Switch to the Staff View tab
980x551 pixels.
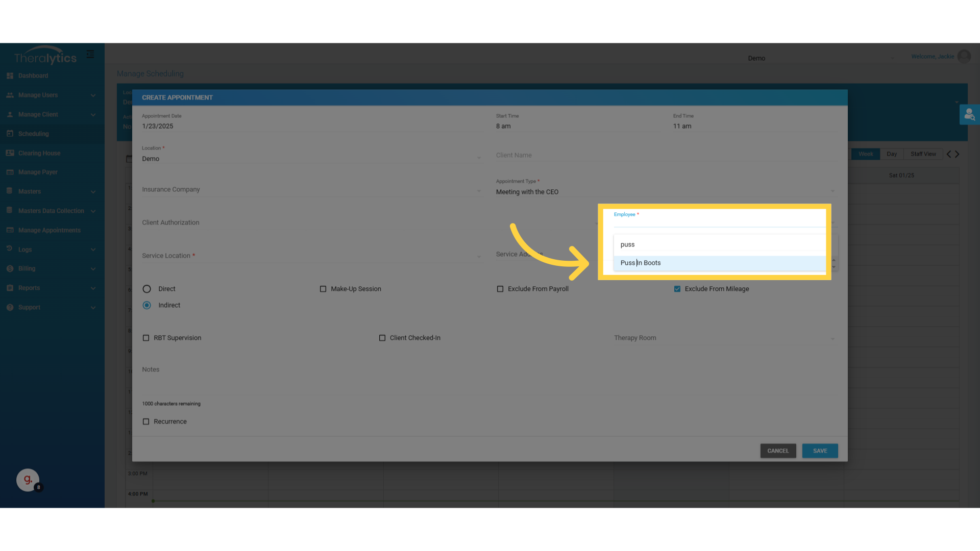click(x=923, y=154)
